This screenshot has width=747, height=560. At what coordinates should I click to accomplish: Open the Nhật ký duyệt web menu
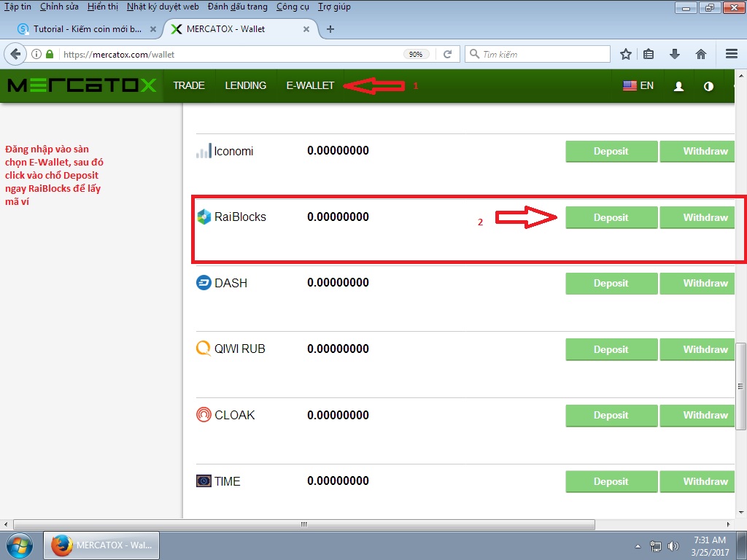(x=163, y=7)
